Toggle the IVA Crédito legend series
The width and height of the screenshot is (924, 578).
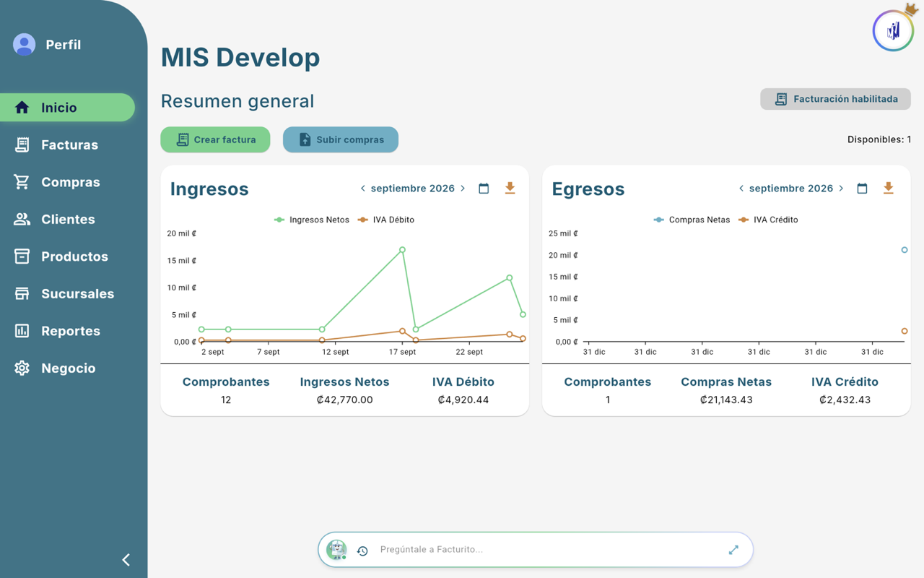768,220
